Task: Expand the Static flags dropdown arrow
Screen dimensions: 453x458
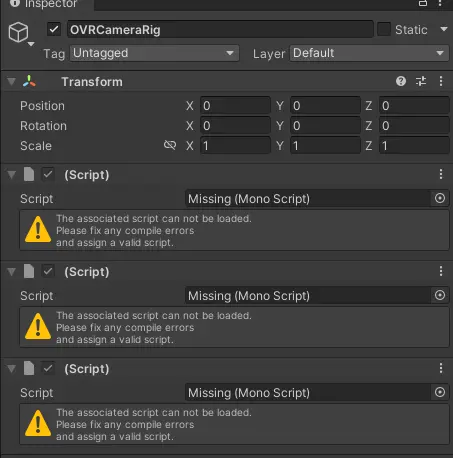Action: tap(444, 29)
